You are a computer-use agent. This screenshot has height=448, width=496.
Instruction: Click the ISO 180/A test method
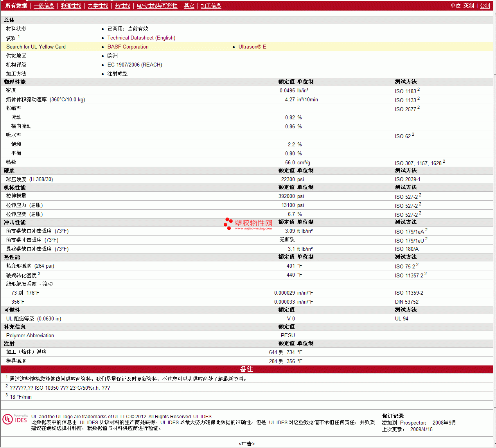click(407, 249)
